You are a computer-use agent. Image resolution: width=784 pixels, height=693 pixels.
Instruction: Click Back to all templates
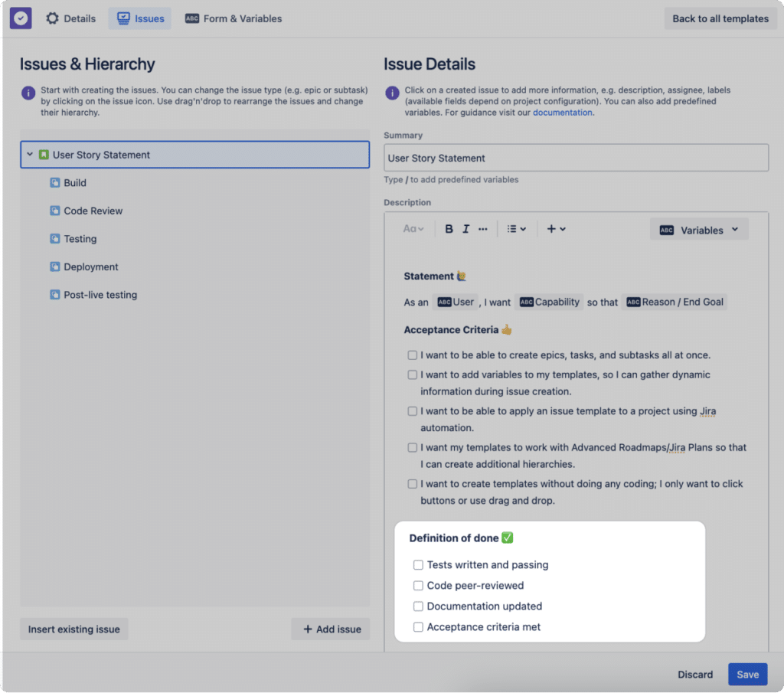pyautogui.click(x=720, y=18)
